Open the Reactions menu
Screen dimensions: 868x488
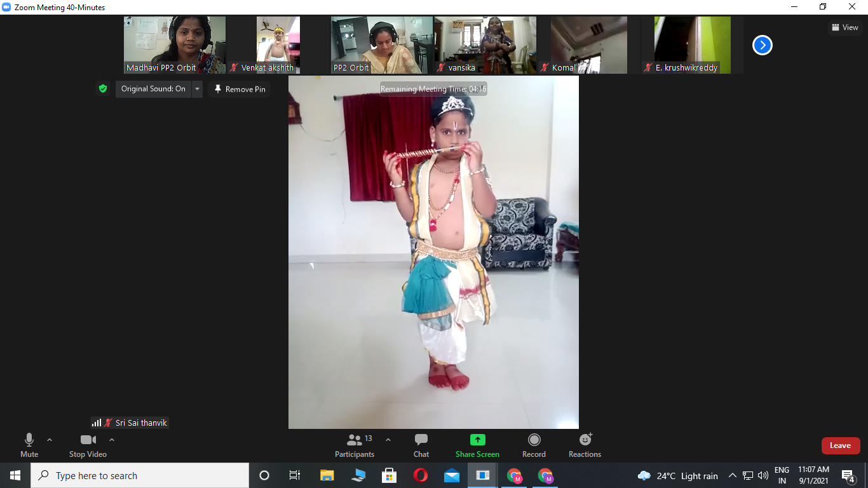click(x=585, y=446)
